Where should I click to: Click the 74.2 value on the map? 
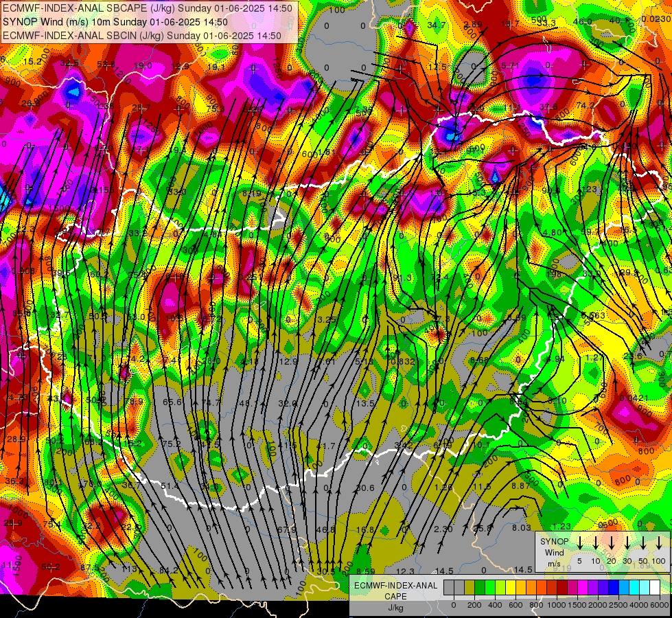pos(586,105)
